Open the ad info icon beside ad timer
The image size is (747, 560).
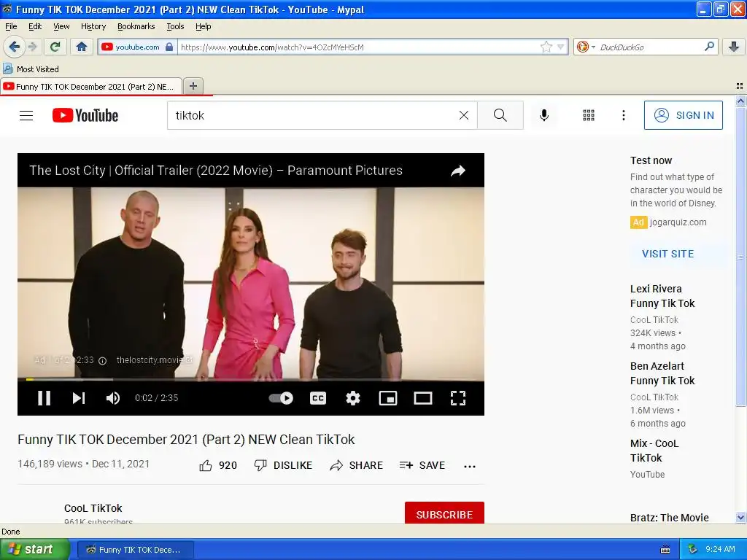[x=102, y=360]
